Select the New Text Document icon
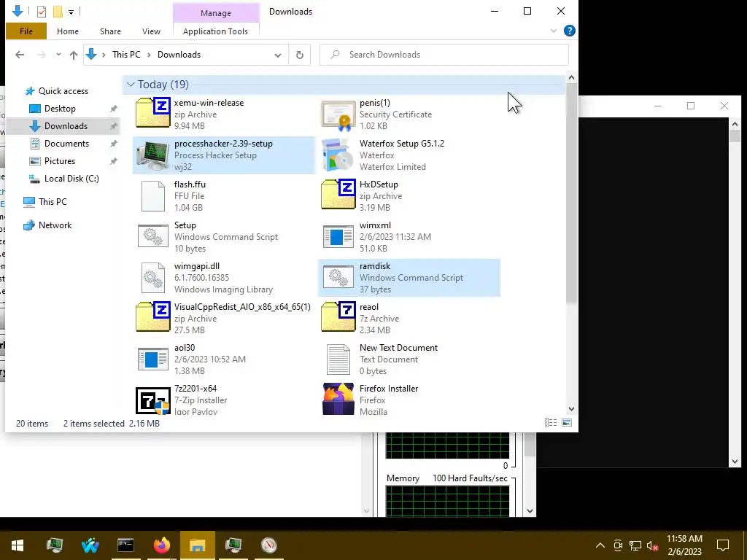This screenshot has height=560, width=747. pyautogui.click(x=338, y=359)
